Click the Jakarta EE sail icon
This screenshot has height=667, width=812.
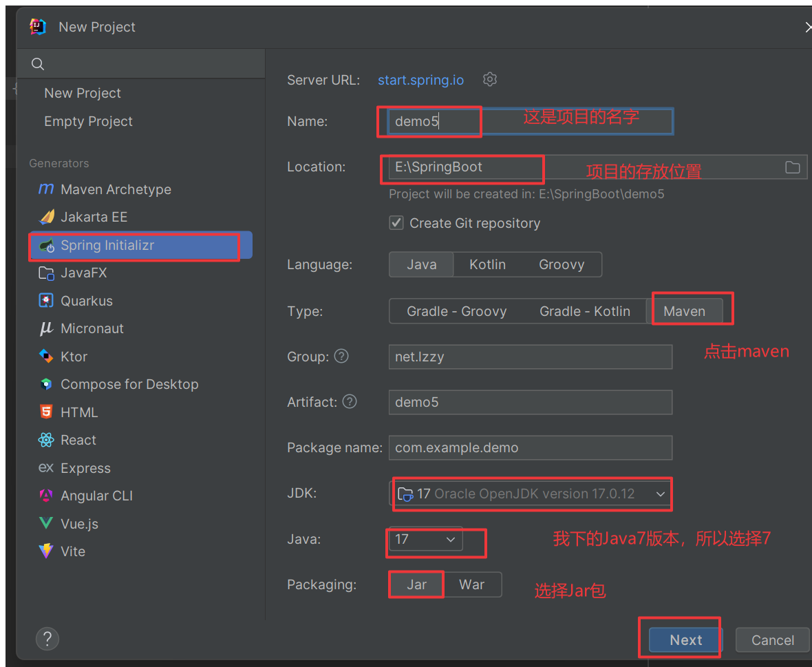pyautogui.click(x=47, y=217)
